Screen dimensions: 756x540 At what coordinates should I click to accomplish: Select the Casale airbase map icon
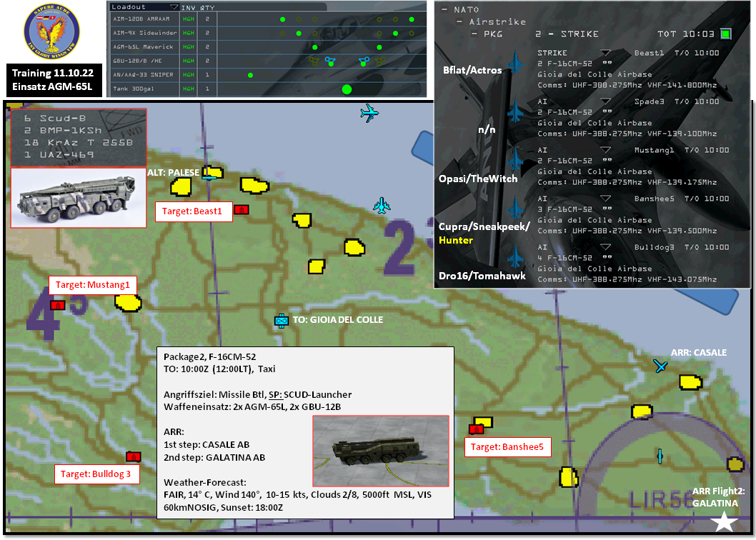click(660, 366)
